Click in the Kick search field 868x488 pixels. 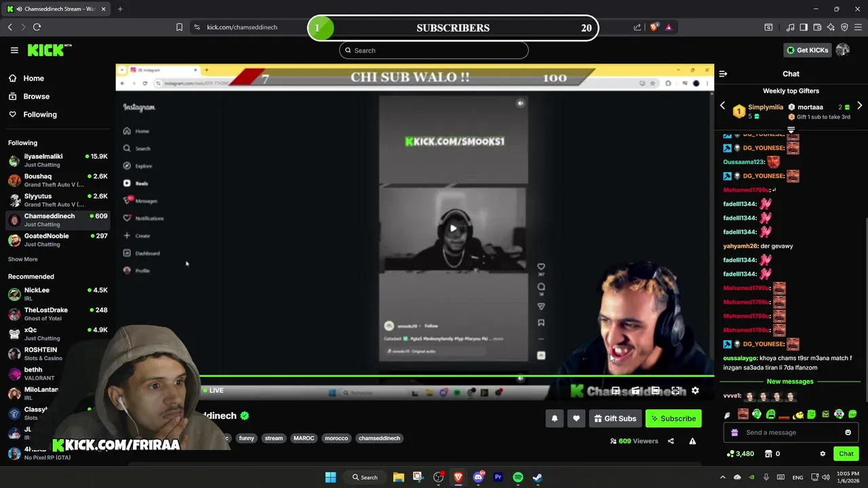tap(434, 50)
